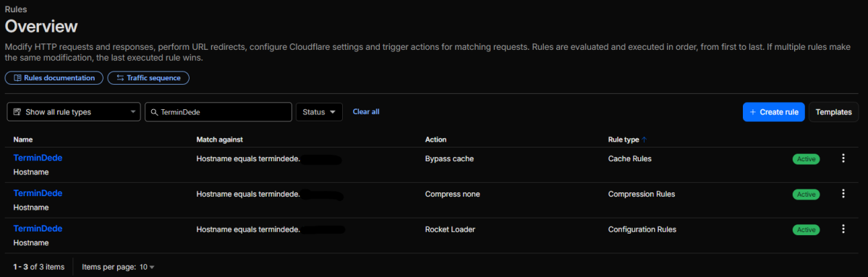
Task: Click the Rocket Loader action text
Action: point(450,229)
